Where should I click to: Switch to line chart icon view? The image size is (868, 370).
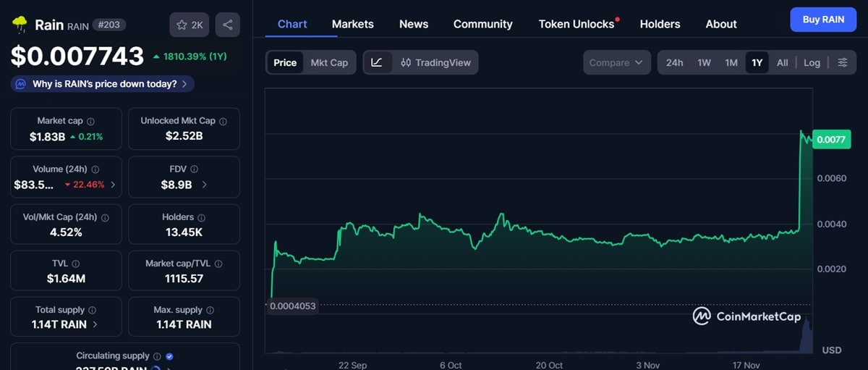click(x=377, y=62)
